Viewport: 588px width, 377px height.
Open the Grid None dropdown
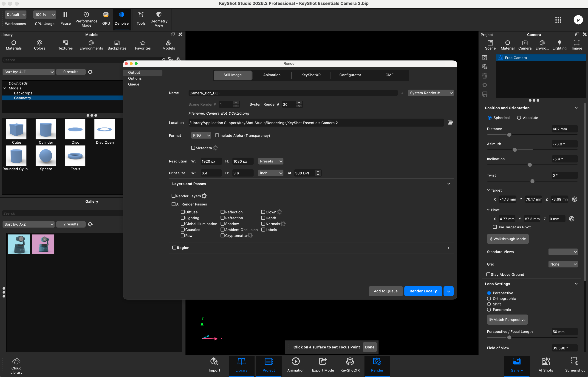[x=563, y=264]
